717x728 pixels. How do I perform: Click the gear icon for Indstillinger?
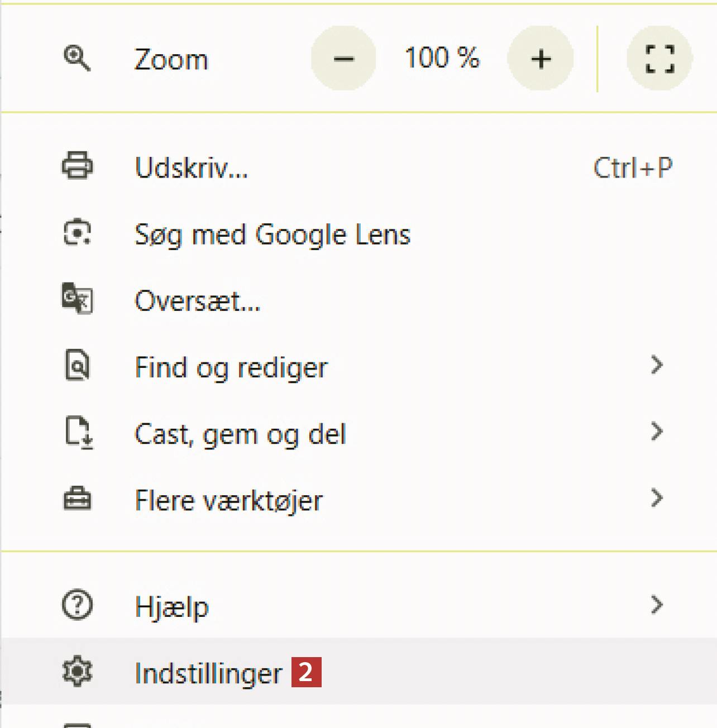point(77,672)
